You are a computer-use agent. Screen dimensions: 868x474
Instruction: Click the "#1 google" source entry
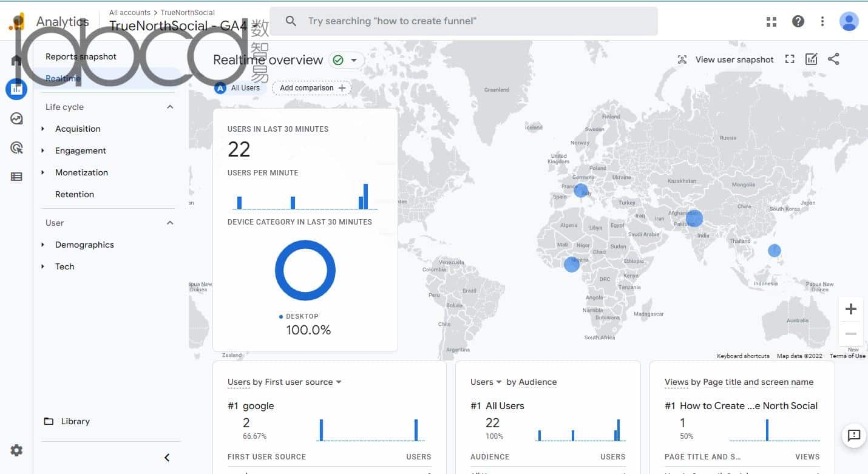tap(251, 406)
